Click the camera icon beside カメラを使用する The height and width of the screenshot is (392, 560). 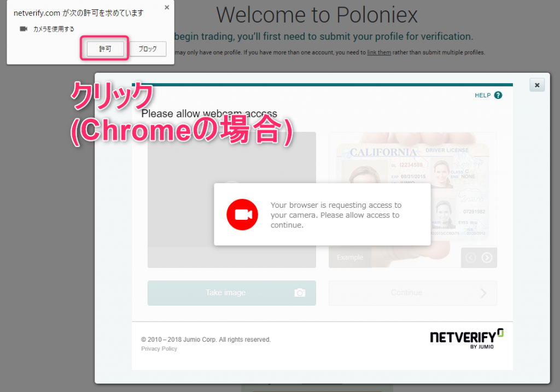point(24,29)
